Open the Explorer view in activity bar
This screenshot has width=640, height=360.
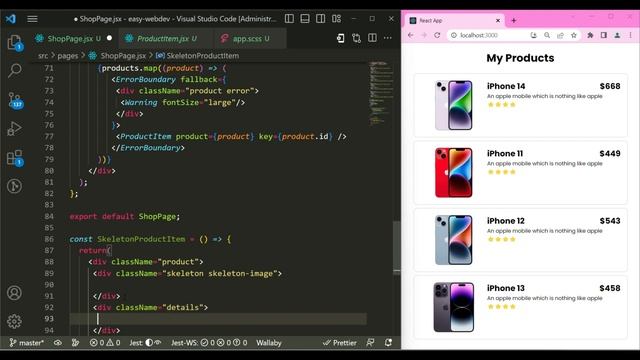(15, 42)
